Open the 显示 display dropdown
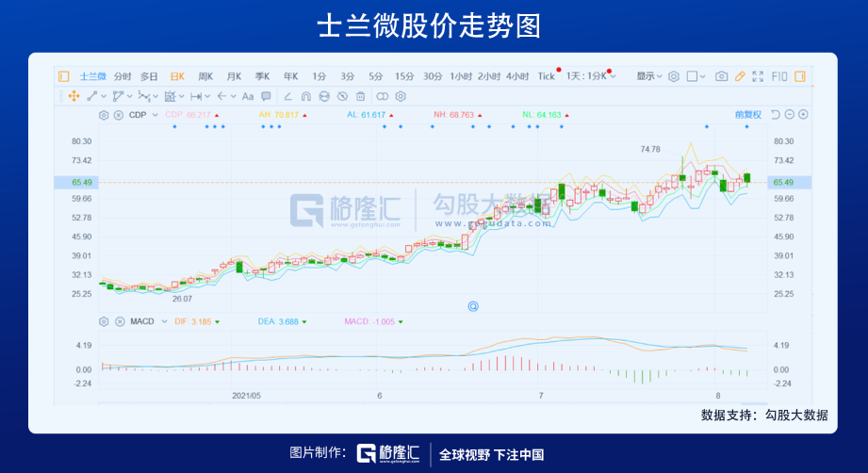The height and width of the screenshot is (473, 868). 648,76
